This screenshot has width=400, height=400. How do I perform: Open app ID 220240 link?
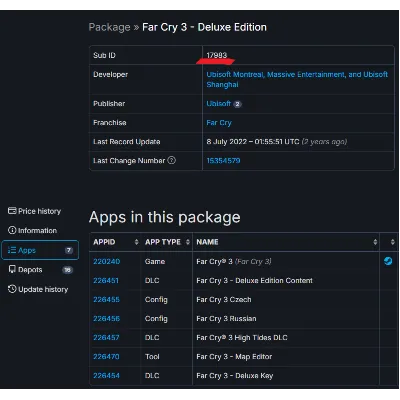[107, 261]
